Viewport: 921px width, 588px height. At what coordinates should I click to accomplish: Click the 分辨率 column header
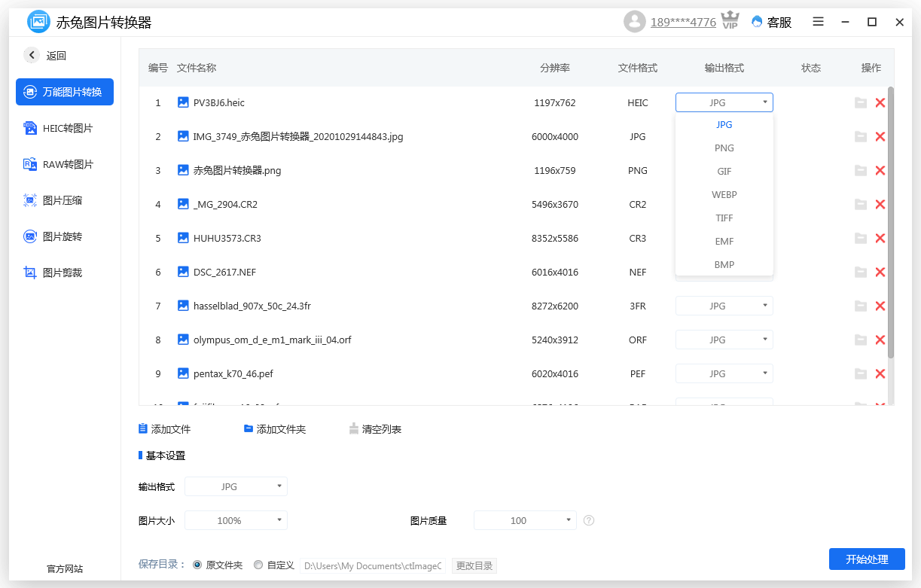[555, 68]
